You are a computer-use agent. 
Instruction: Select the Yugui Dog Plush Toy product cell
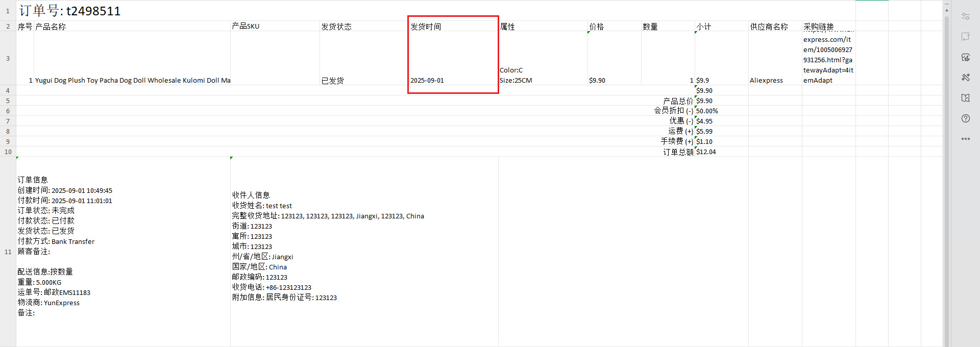coord(132,58)
